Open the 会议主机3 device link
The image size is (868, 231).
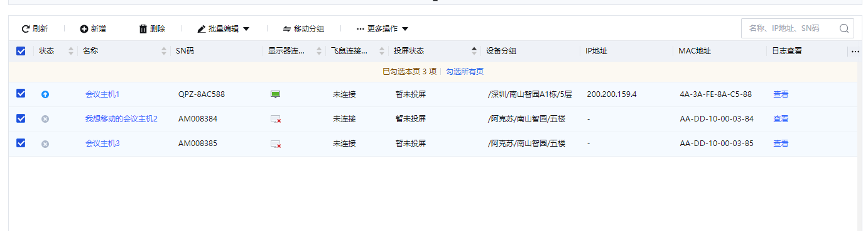(x=102, y=144)
